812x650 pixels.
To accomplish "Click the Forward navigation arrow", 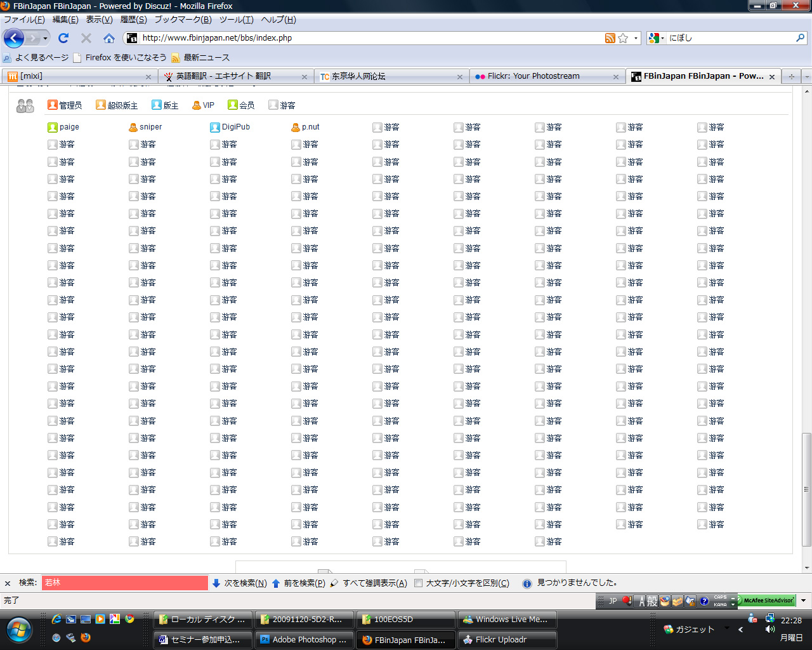I will [x=32, y=39].
